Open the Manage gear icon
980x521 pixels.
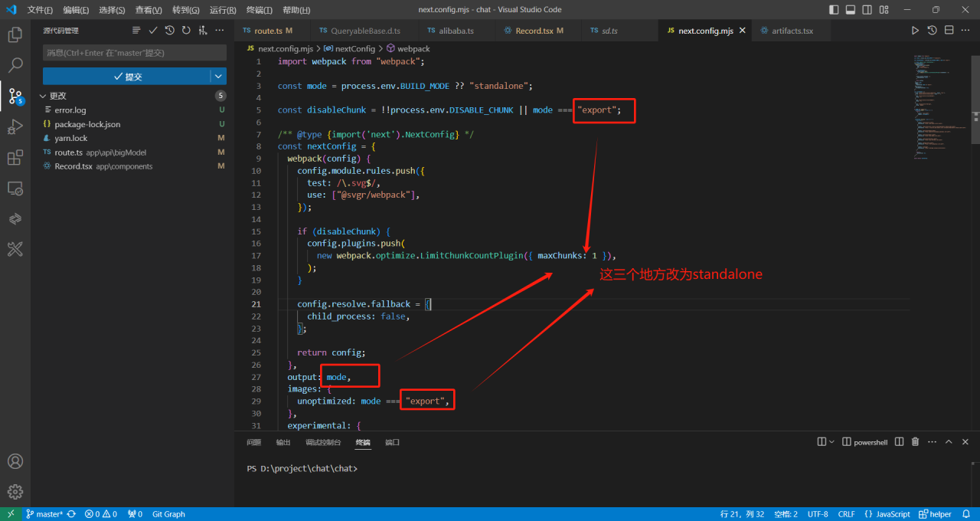click(x=15, y=492)
